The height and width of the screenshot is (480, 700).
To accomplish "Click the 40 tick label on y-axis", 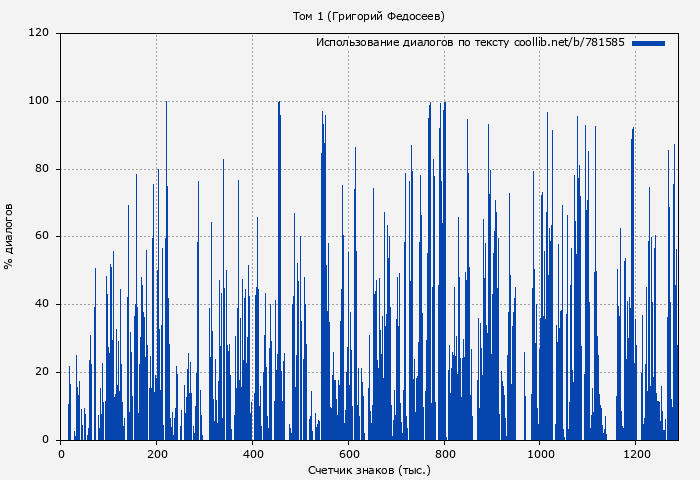I will 42,304.
